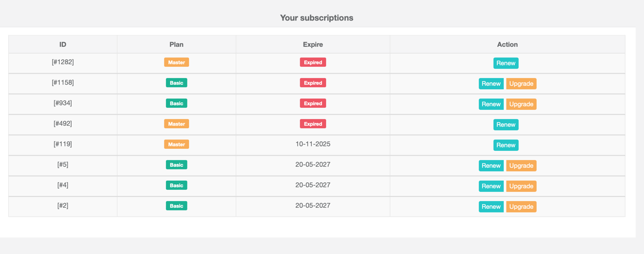Upgrade the #4 Basic subscription
Screen dimensions: 644x254
click(x=521, y=186)
